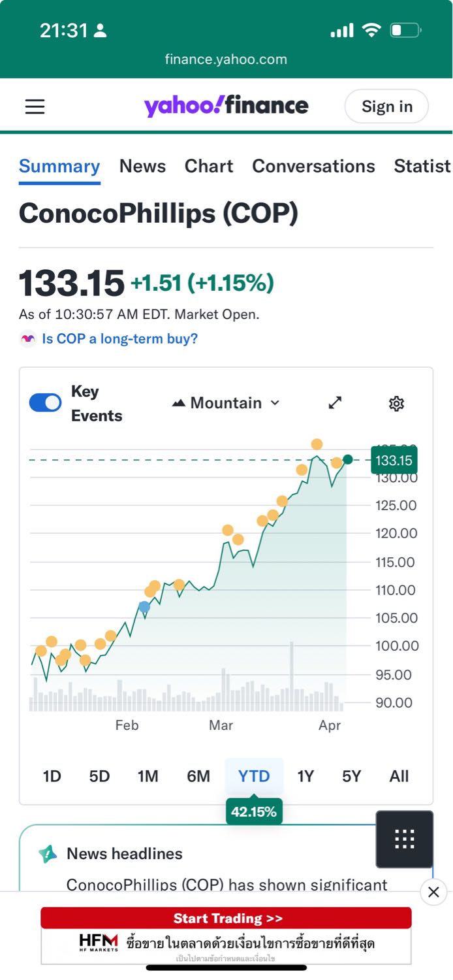The height and width of the screenshot is (980, 453).
Task: Toggle Key Events switch off
Action: 46,403
